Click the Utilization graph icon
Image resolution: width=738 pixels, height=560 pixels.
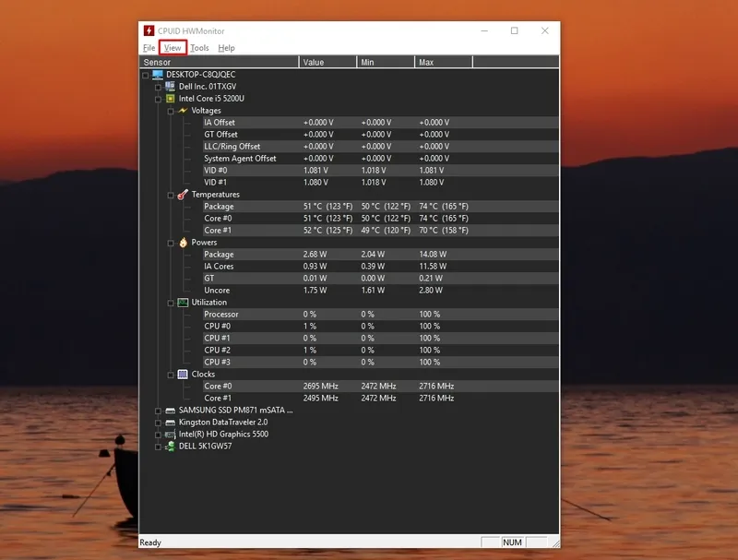(183, 302)
